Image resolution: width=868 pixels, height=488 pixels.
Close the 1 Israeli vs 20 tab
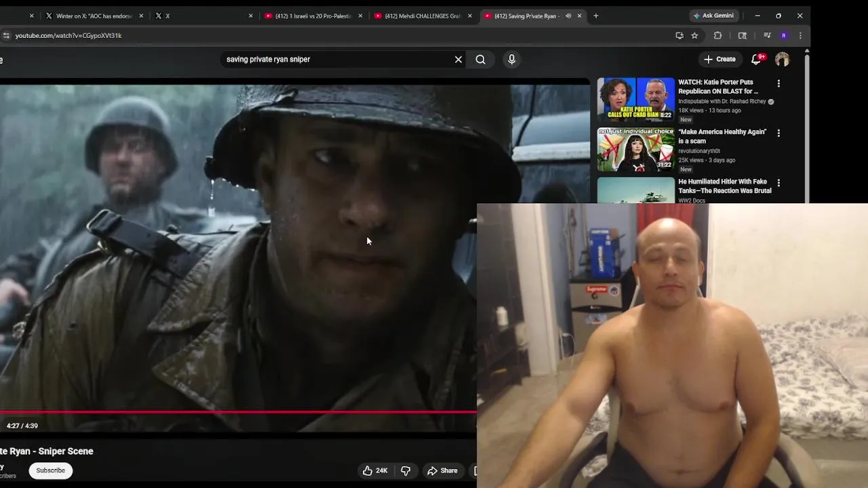[360, 16]
